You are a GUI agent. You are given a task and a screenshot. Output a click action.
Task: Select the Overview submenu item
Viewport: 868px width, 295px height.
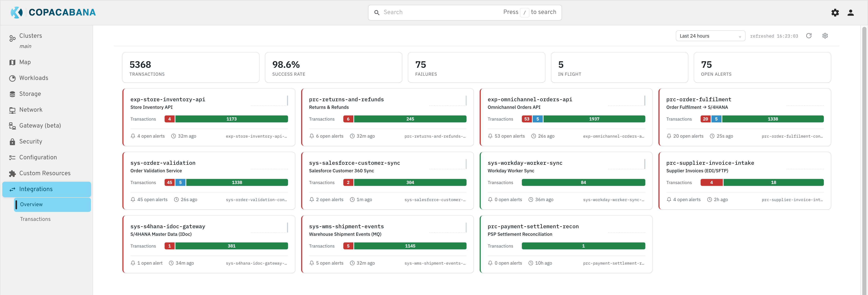(x=52, y=204)
